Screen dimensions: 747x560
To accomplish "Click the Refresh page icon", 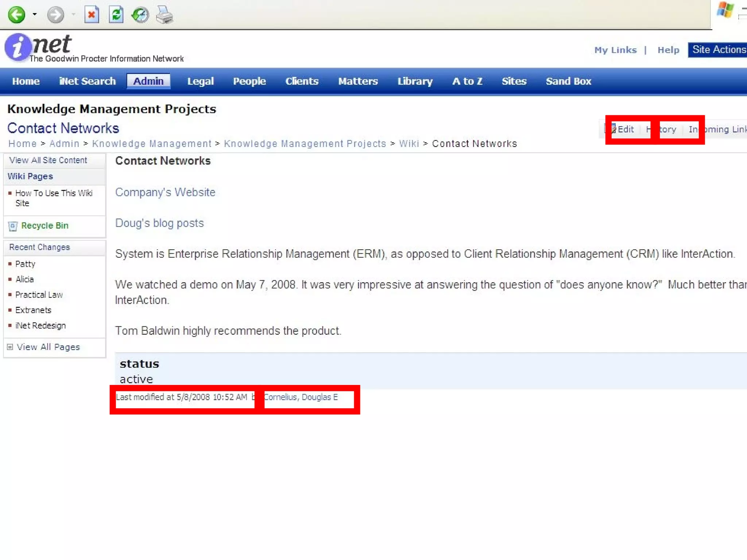I will (116, 15).
